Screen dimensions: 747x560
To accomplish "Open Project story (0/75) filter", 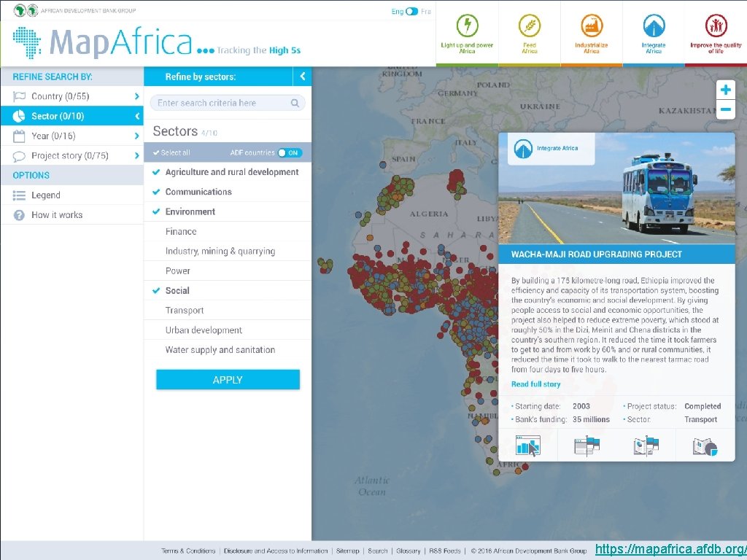I will [x=72, y=156].
